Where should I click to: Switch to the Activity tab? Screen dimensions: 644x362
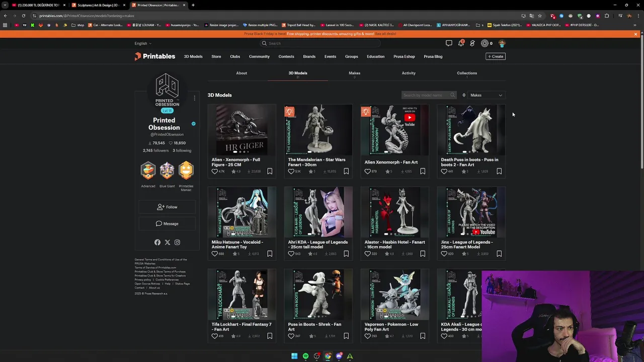409,73
